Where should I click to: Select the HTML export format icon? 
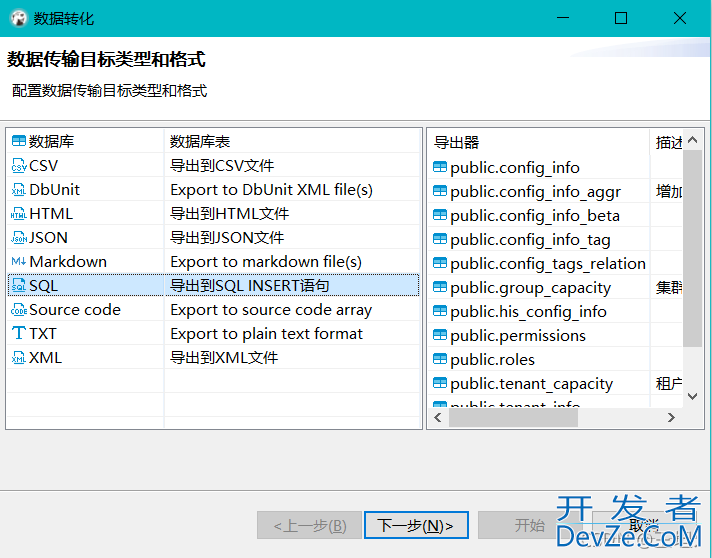point(19,214)
